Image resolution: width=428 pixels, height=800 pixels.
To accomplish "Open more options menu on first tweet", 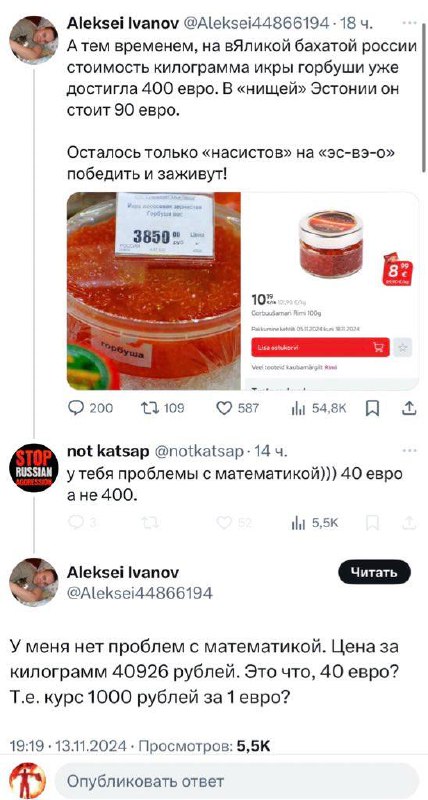I will click(410, 23).
